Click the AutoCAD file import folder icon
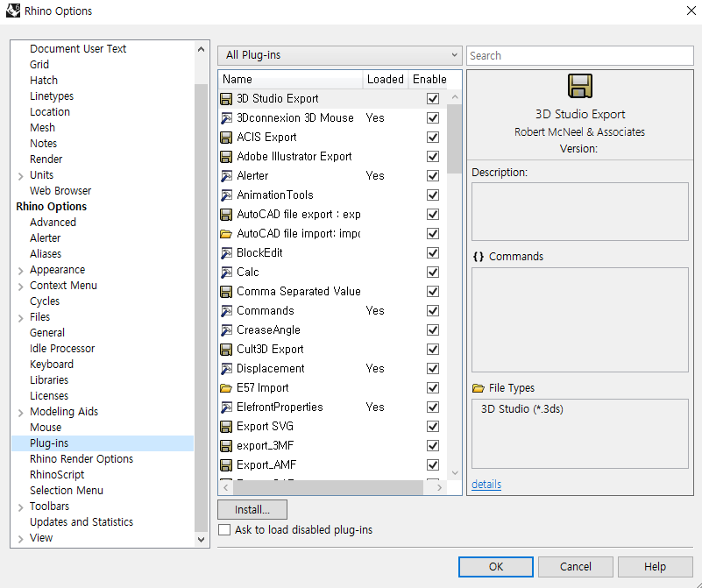702x588 pixels. point(226,234)
